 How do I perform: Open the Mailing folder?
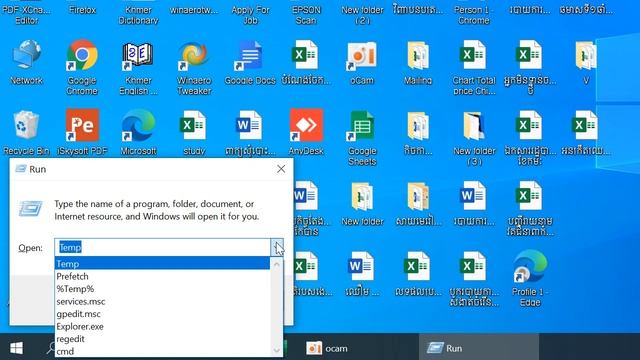pos(418,62)
